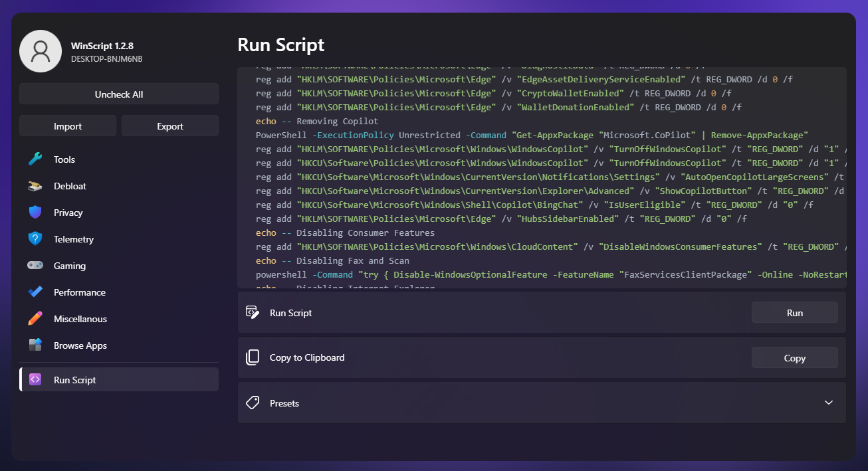The image size is (868, 471).
Task: Click the Performance checkmark icon
Action: pos(35,292)
